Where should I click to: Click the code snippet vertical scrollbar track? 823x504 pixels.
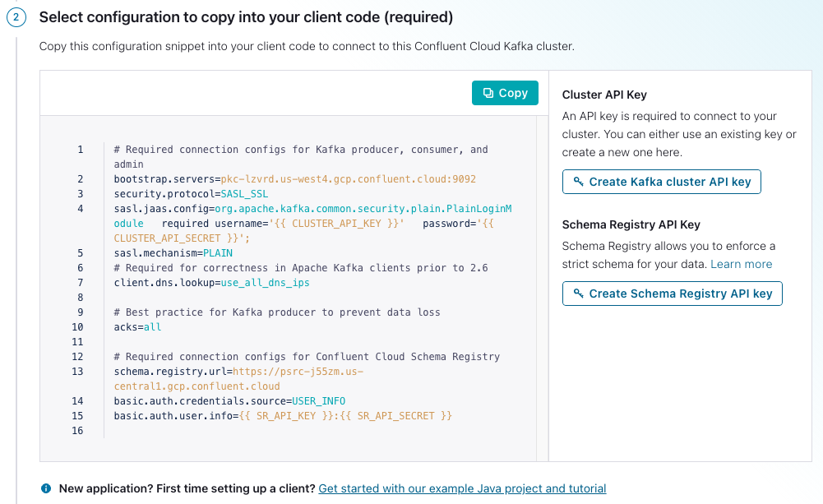[542, 289]
